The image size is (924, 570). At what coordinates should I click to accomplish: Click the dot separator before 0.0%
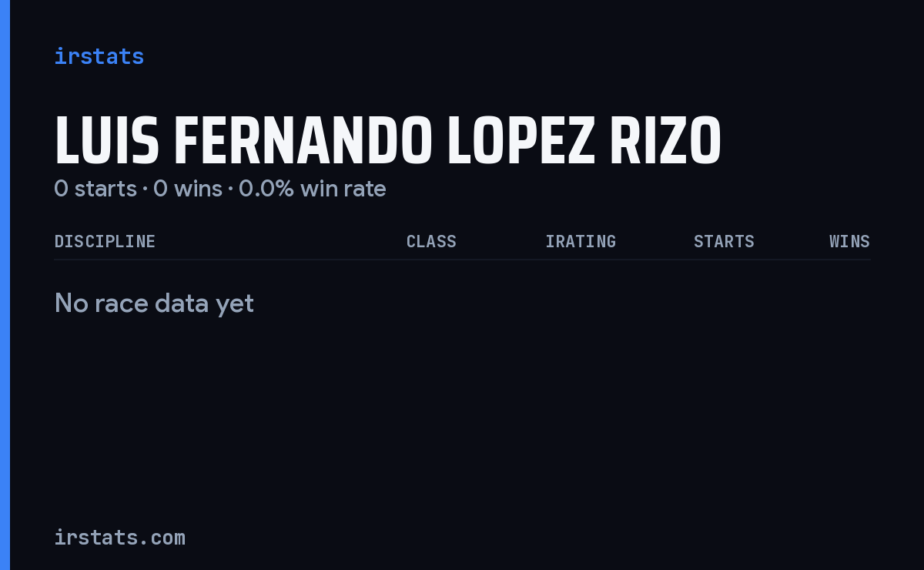[x=230, y=189]
